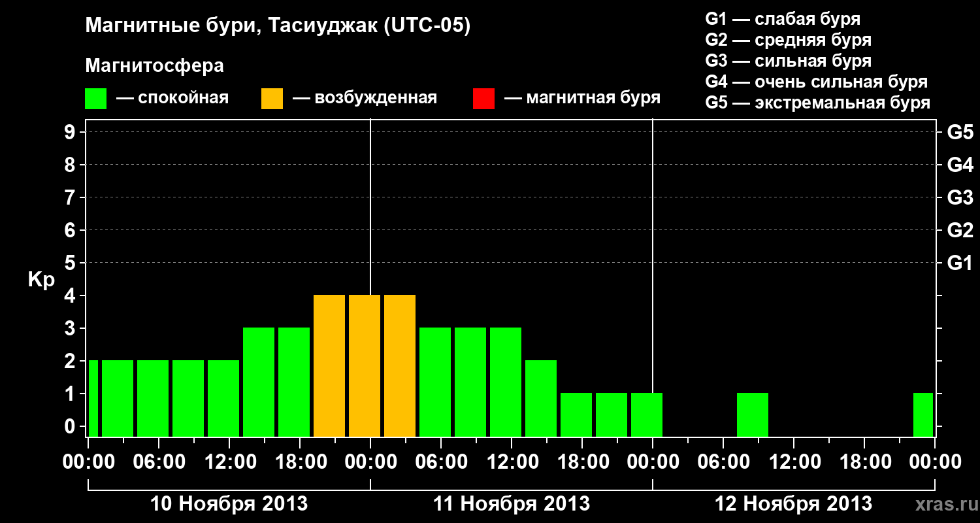This screenshot has width=980, height=523.
Task: Click the '— спокойная' legend text
Action: pyautogui.click(x=172, y=98)
